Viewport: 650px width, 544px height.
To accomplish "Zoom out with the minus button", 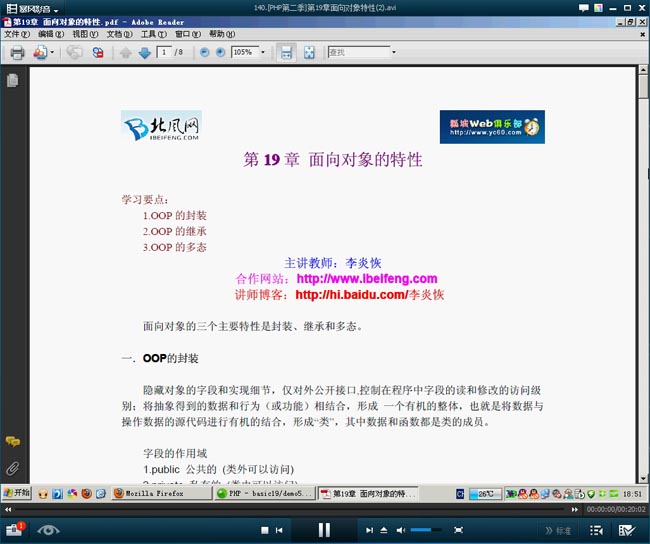I will click(204, 52).
